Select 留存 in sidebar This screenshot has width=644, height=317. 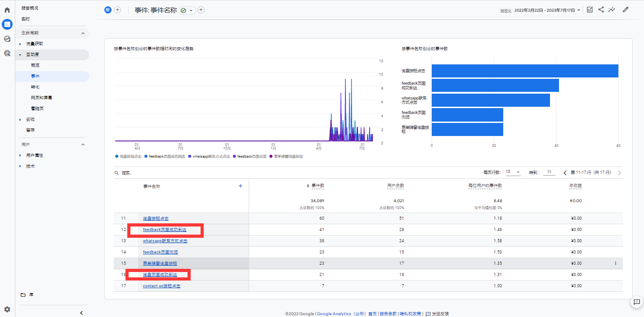(x=30, y=130)
